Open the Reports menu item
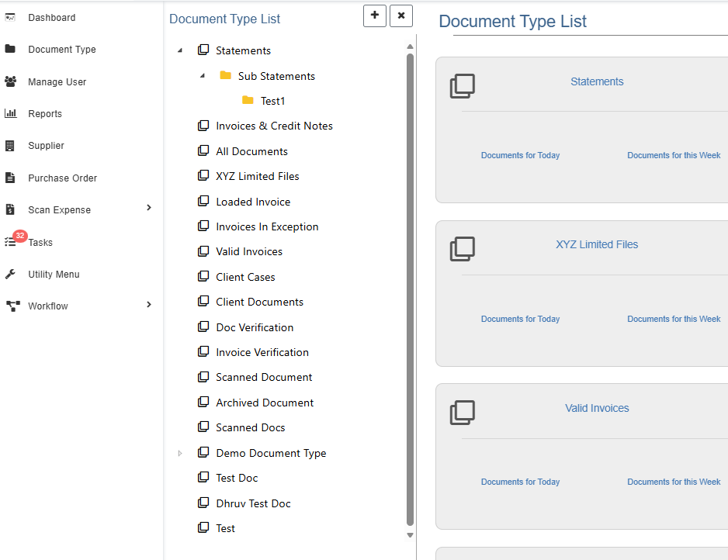The image size is (728, 560). click(x=44, y=114)
